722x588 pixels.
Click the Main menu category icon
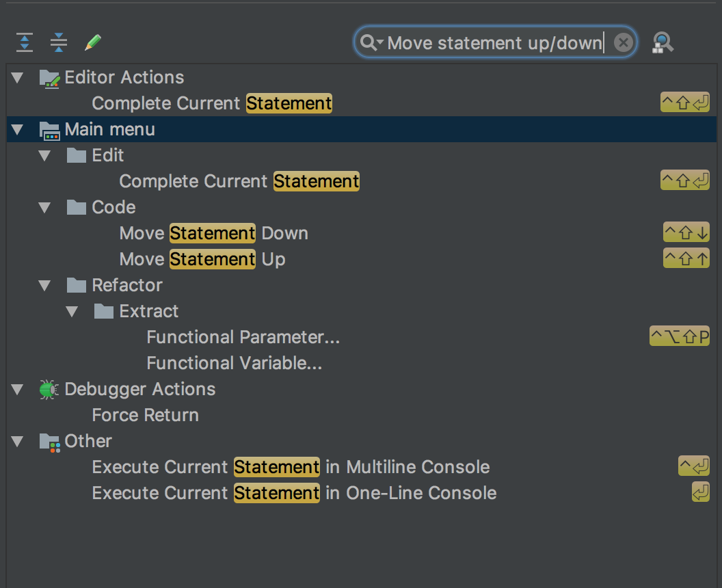[48, 129]
